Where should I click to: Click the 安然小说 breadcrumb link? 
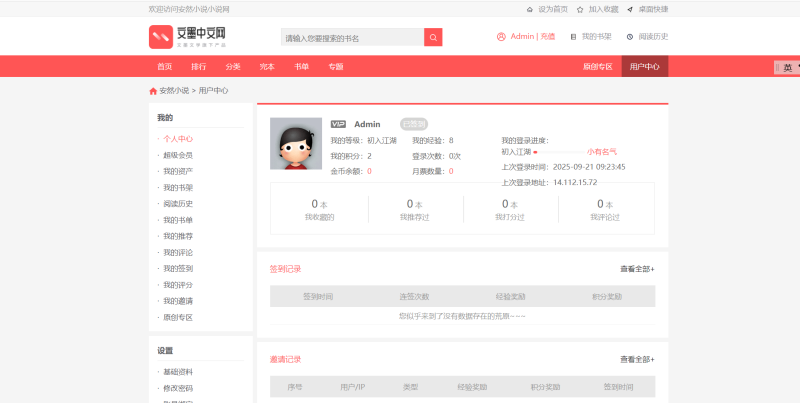pos(174,91)
